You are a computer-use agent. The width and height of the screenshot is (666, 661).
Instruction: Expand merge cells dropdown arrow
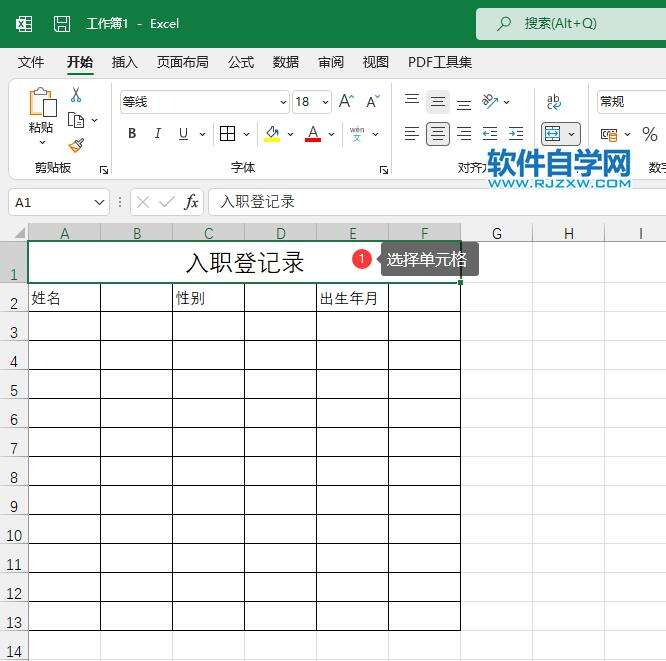[572, 134]
